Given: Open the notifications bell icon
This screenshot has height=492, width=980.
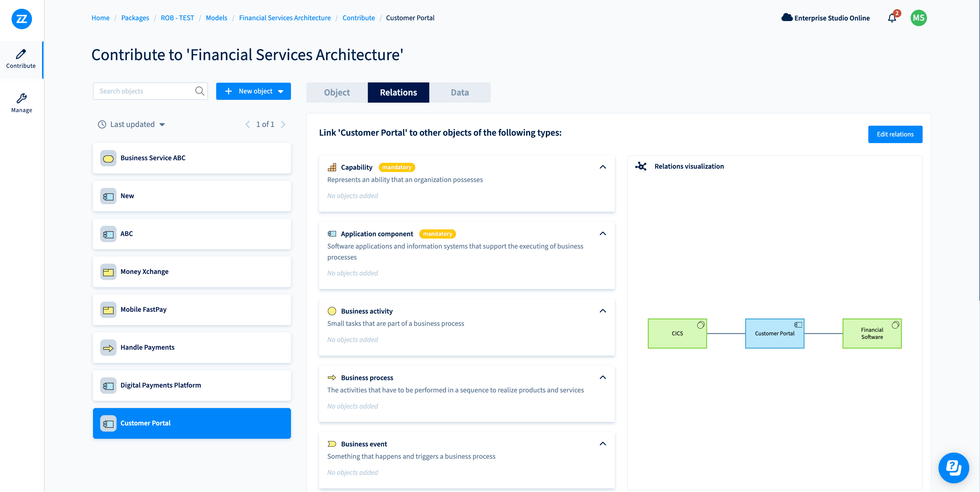Looking at the screenshot, I should (892, 18).
